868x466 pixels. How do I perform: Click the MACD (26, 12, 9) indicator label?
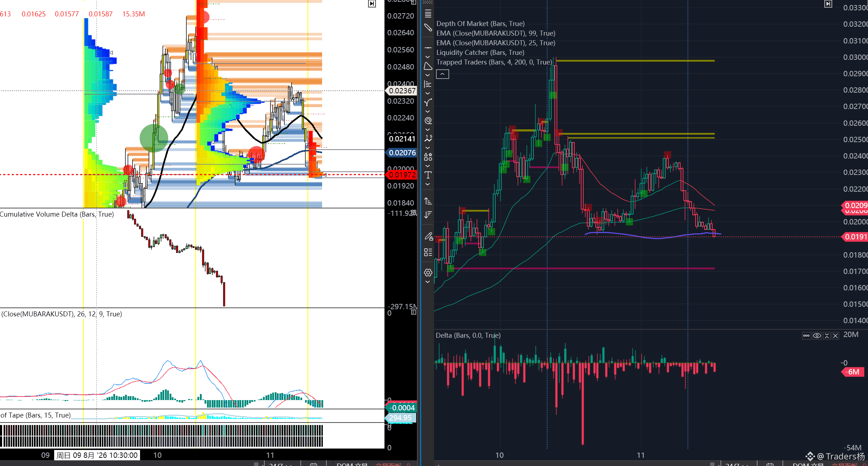(61, 314)
